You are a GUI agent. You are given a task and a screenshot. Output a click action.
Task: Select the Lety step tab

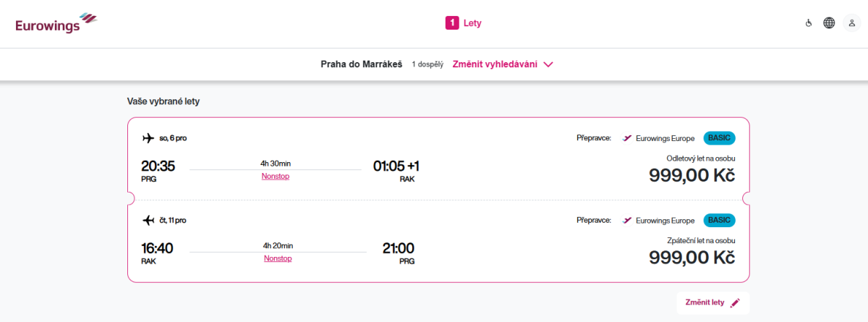[x=464, y=23]
